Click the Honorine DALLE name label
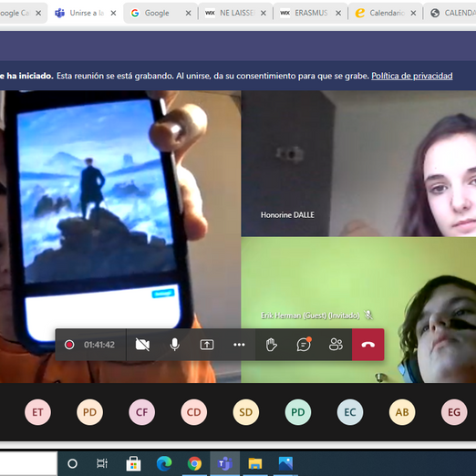Screen dimensions: 476x476 pos(287,215)
